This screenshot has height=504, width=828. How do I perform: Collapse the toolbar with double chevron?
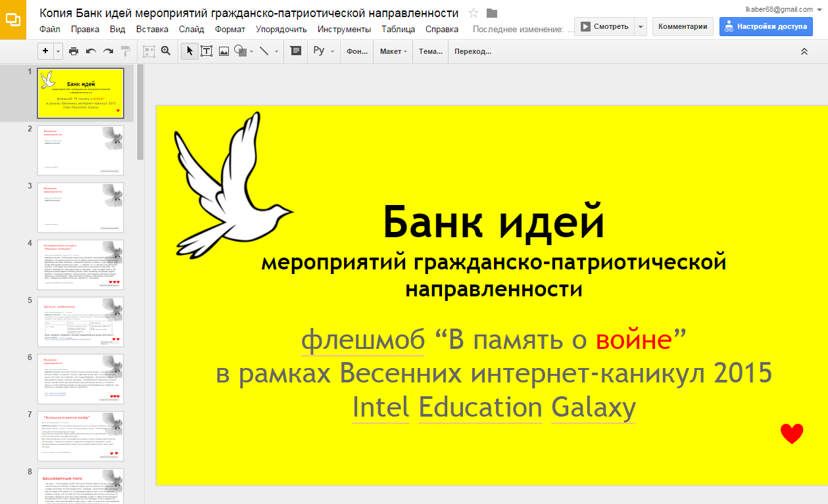804,51
